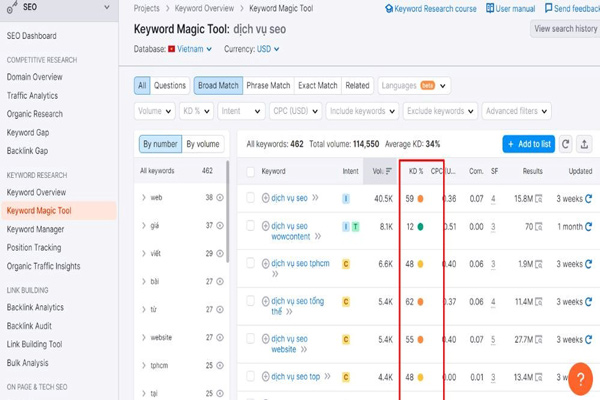
Task: Click the Vol. column sort icon
Action: click(389, 171)
